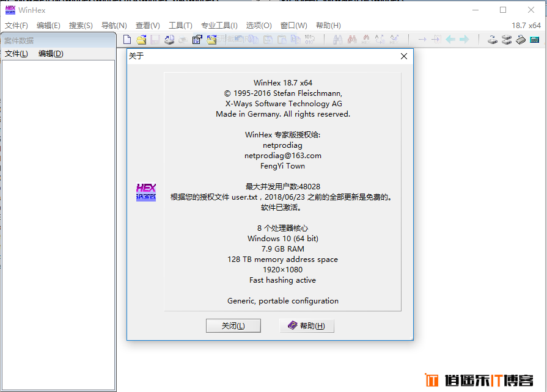Open the 导航(N) menu

[114, 26]
